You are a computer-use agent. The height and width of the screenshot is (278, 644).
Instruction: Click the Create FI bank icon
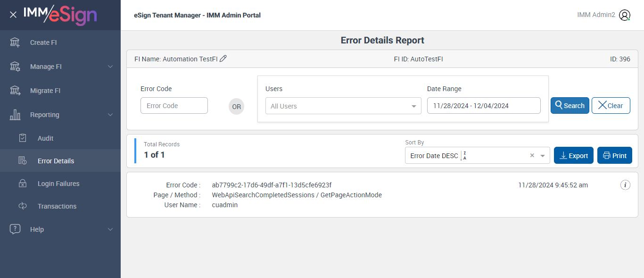[x=15, y=42]
